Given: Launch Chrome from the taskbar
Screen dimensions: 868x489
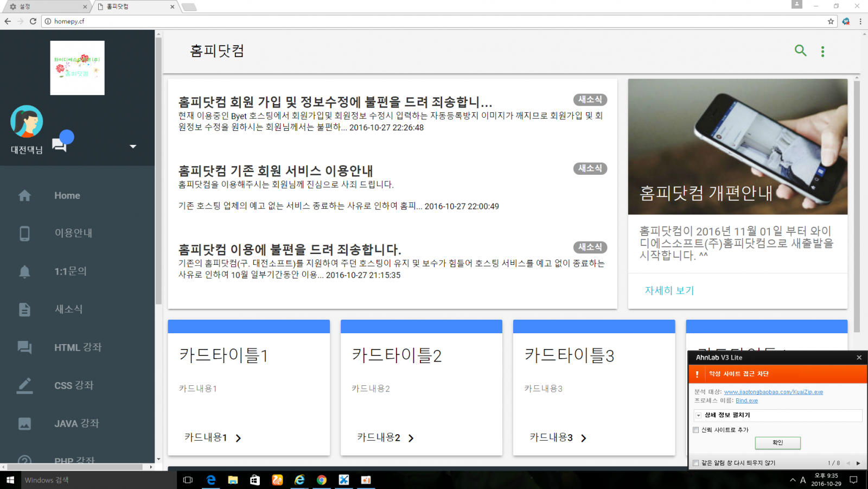Looking at the screenshot, I should tap(322, 480).
